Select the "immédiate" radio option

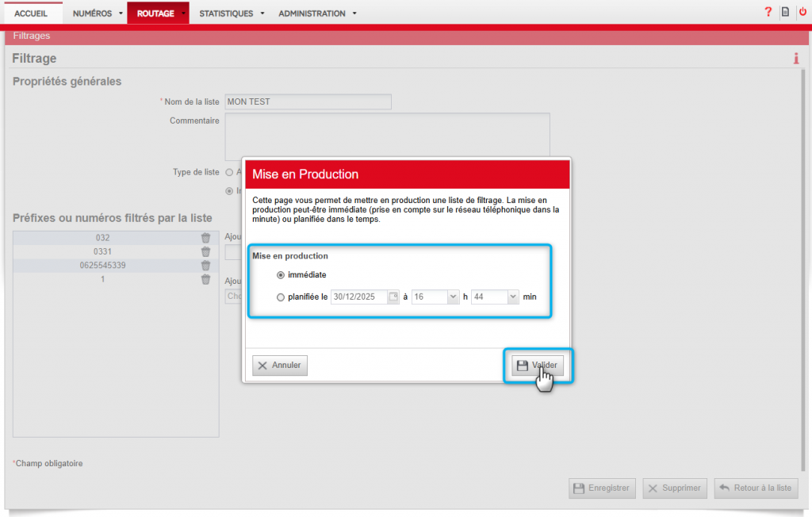pos(281,275)
